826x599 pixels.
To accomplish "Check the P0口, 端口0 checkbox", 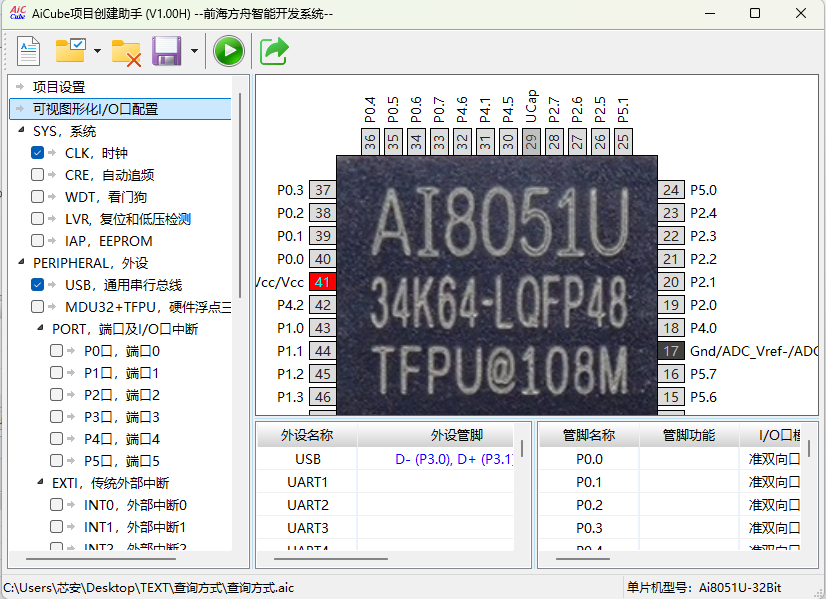I will tap(56, 351).
